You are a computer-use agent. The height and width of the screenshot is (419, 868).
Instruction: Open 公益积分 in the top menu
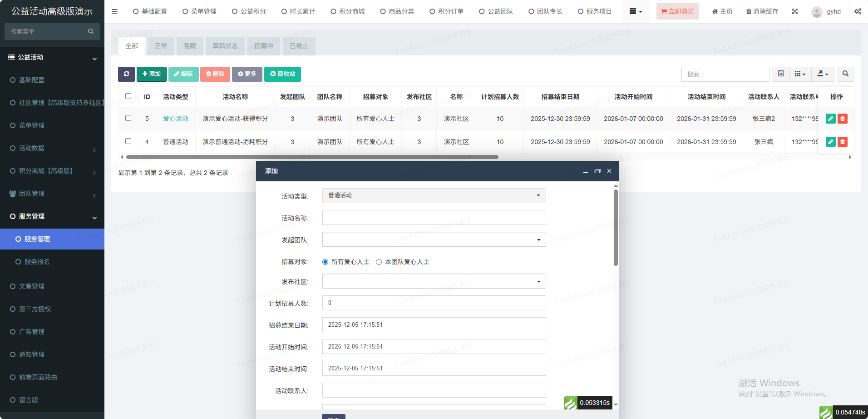pyautogui.click(x=249, y=11)
